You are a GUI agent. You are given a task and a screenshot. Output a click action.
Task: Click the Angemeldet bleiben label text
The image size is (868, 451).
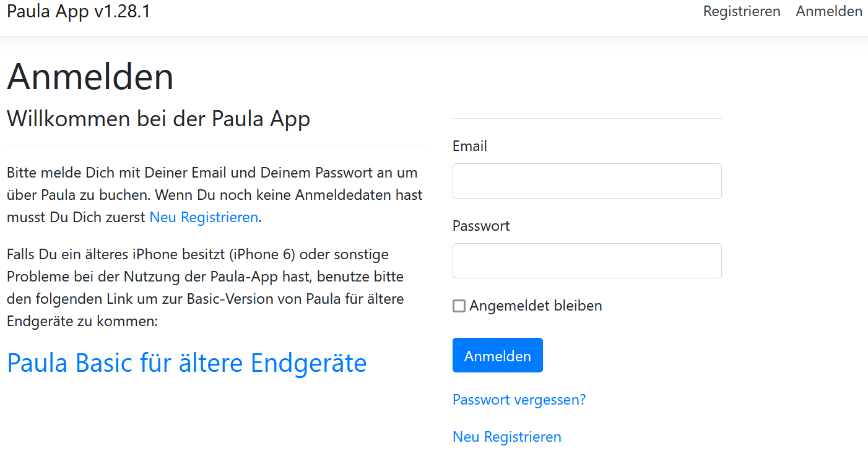click(536, 306)
